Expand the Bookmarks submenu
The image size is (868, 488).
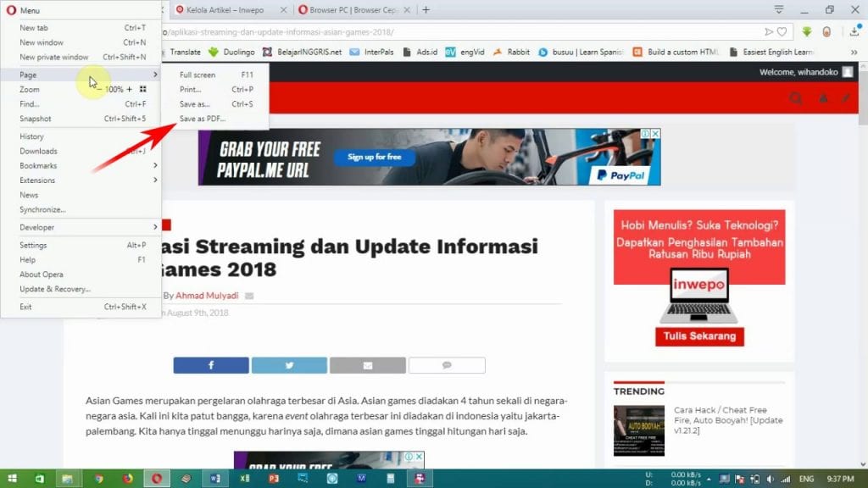[x=85, y=166]
